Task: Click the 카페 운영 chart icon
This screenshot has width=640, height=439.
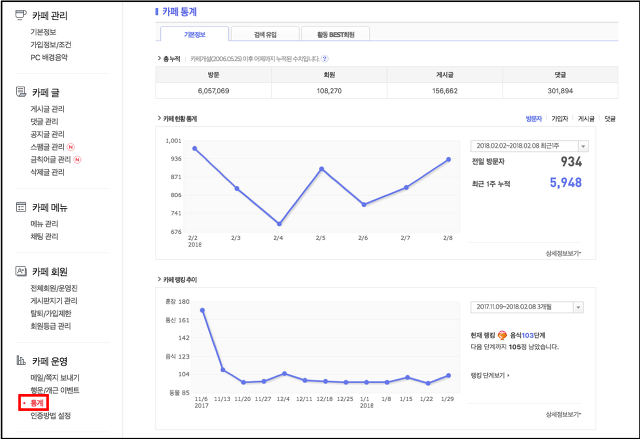Action: (21, 360)
